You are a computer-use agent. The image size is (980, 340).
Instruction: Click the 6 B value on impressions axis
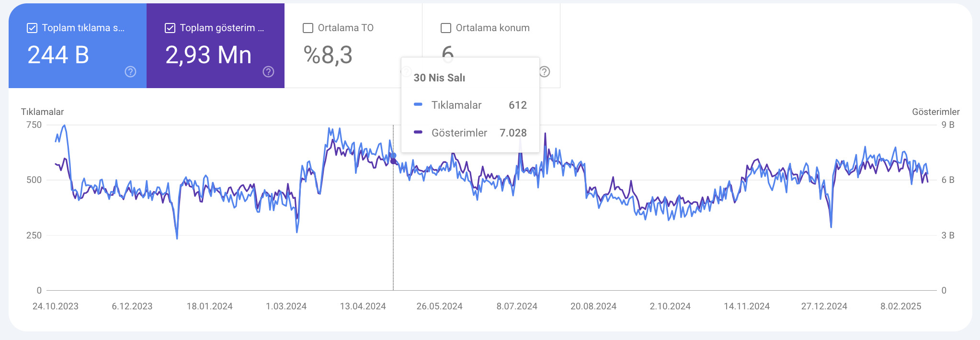(948, 180)
